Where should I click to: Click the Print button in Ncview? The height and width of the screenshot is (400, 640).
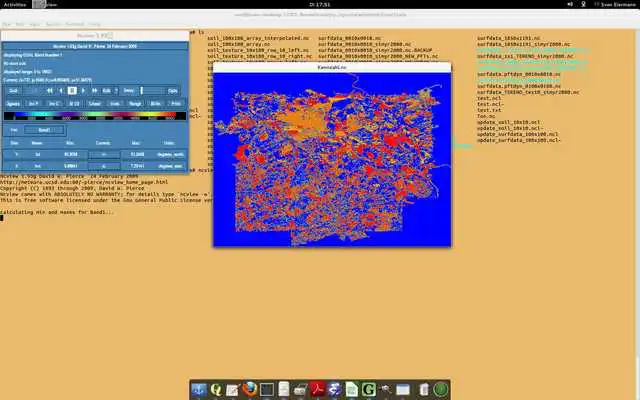coord(176,104)
